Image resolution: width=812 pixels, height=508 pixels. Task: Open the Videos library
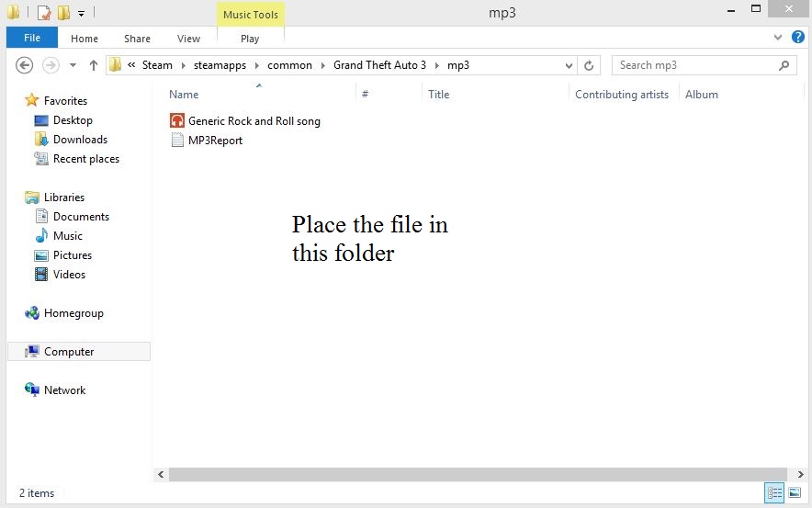click(x=69, y=275)
